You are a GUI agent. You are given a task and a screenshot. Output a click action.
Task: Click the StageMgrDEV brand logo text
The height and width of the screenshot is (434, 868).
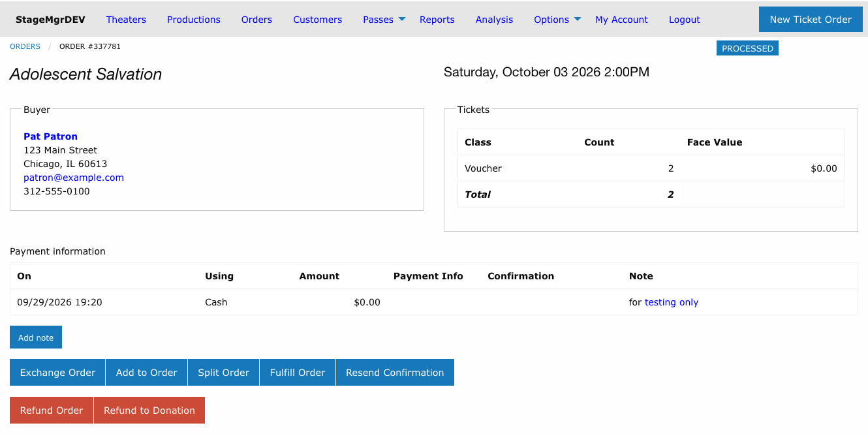coord(50,20)
